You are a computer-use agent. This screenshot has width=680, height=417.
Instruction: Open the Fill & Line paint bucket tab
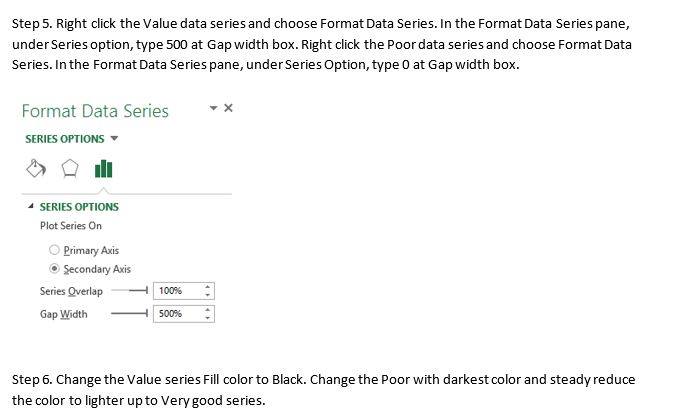(x=36, y=169)
